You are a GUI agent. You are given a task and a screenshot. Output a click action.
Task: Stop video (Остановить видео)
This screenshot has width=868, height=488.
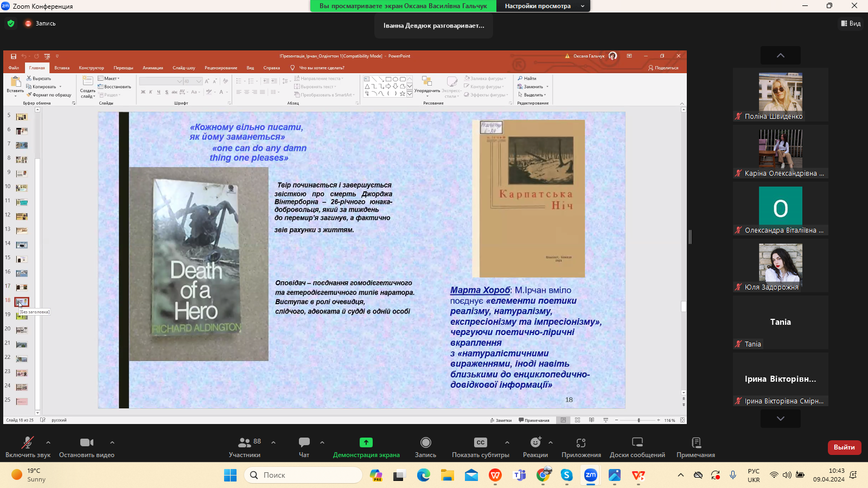[87, 443]
